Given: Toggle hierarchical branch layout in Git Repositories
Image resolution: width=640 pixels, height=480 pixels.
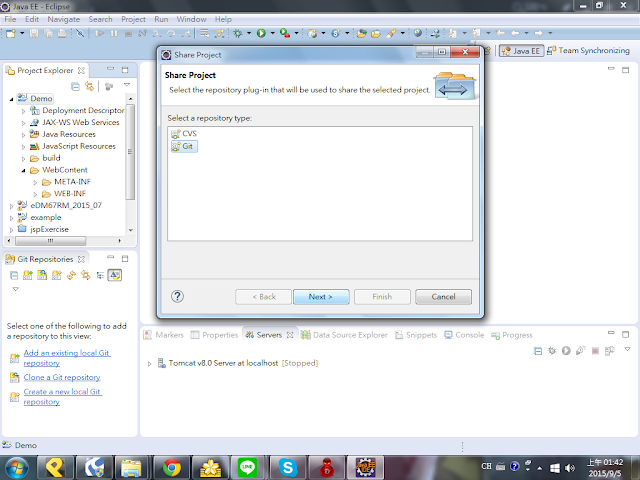Looking at the screenshot, I should click(100, 276).
